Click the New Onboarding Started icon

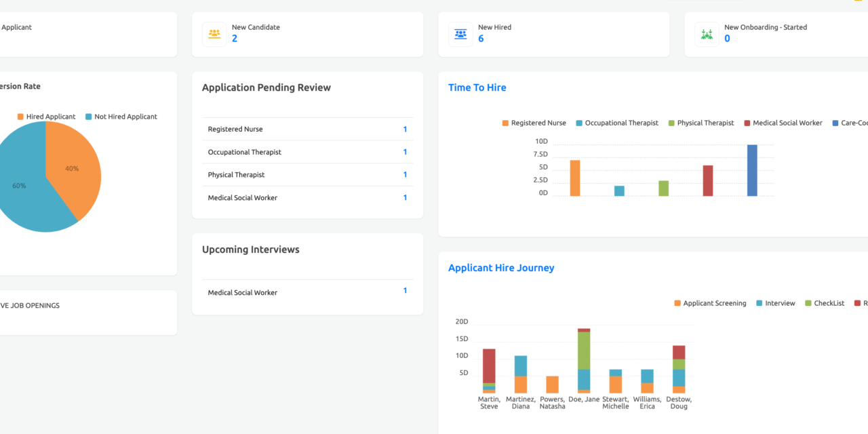tap(707, 34)
